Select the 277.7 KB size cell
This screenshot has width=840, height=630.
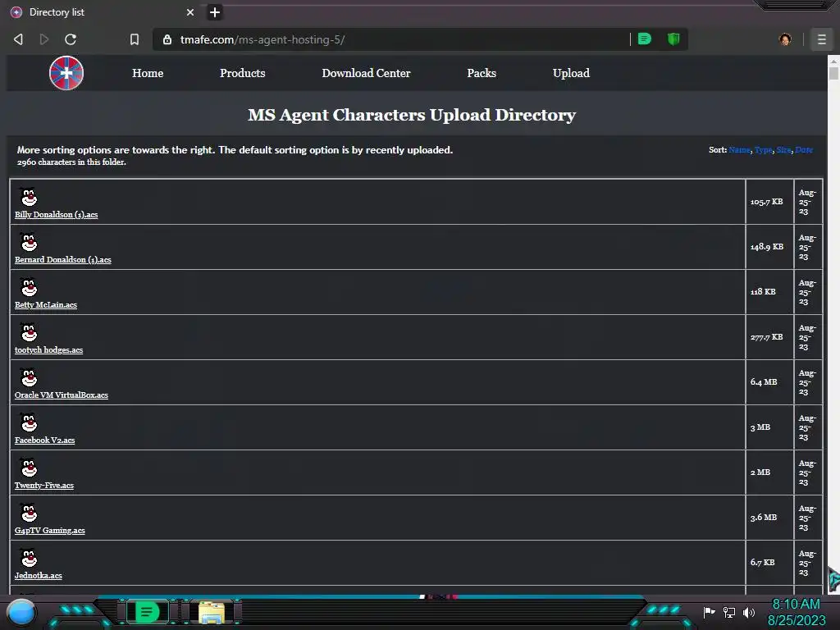[x=769, y=337]
